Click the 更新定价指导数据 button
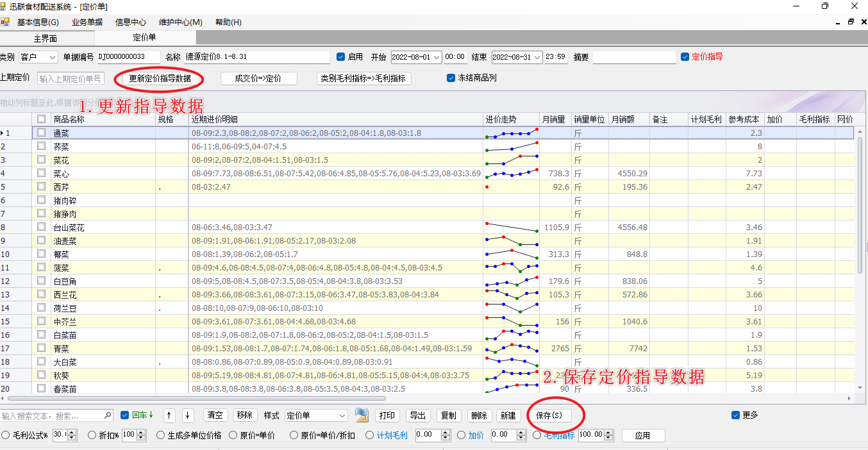 click(x=160, y=79)
